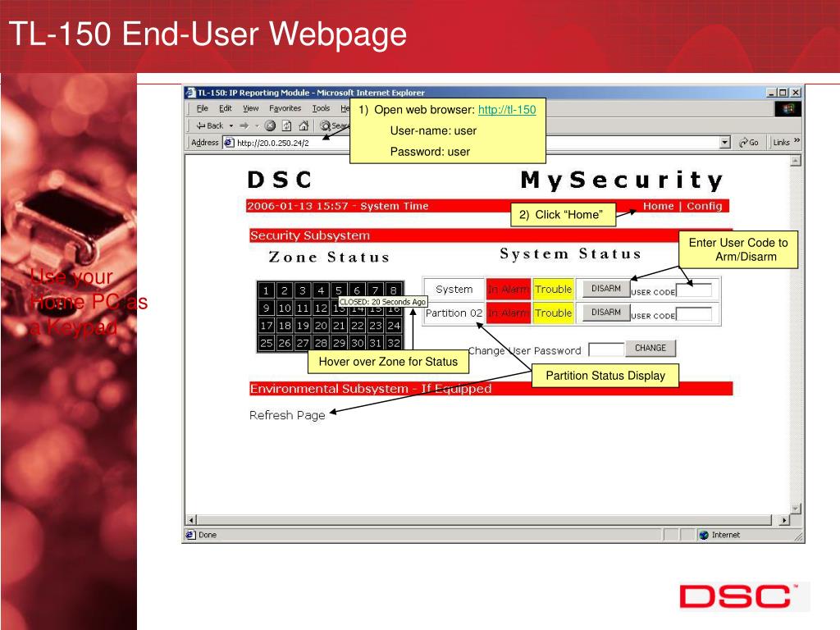
Task: Click the vertical scrollbar down arrow
Action: 796,509
